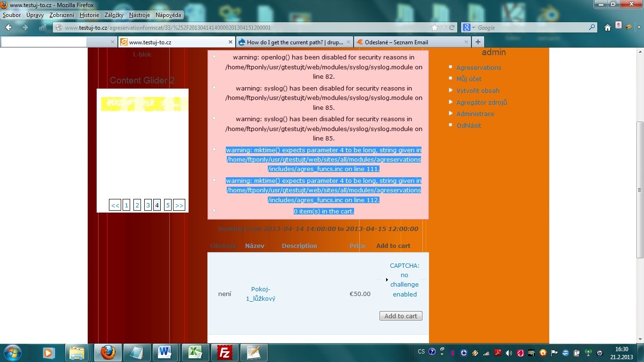This screenshot has width=644, height=362.
Task: Open the Záložky menu
Action: coord(114,15)
